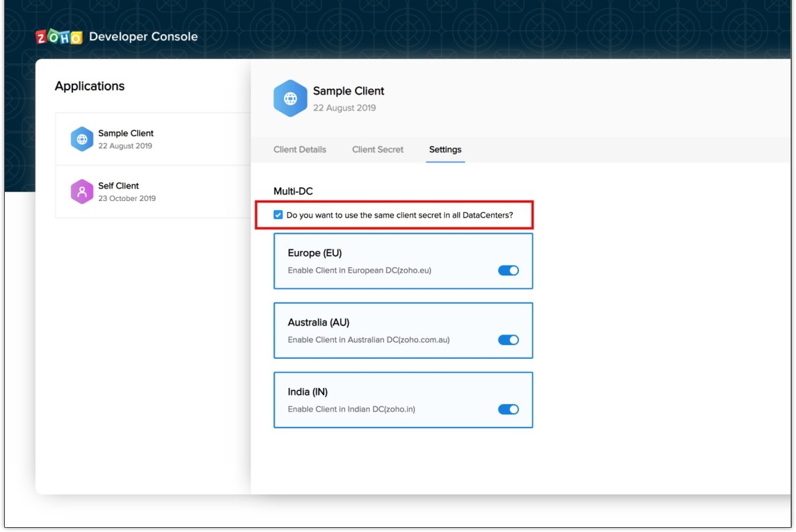Image resolution: width=796 pixels, height=532 pixels.
Task: Check the same client secret checkbox
Action: coord(278,216)
